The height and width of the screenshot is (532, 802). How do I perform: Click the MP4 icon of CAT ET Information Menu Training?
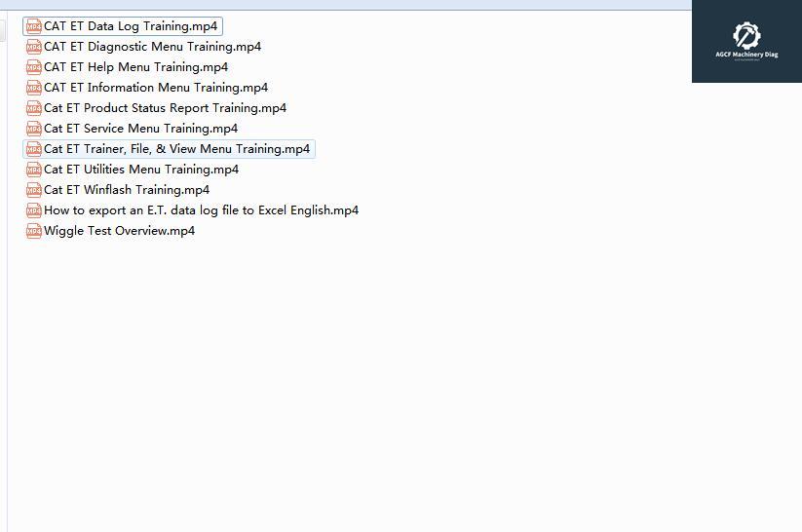click(34, 88)
